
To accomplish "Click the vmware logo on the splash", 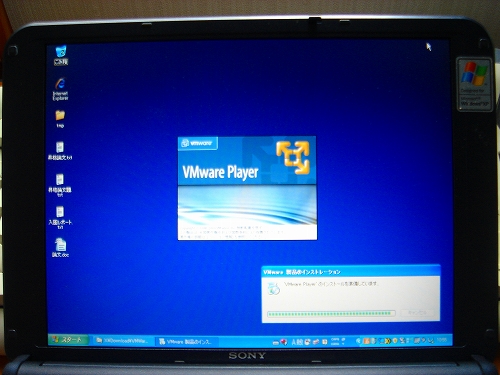I will pos(198,143).
